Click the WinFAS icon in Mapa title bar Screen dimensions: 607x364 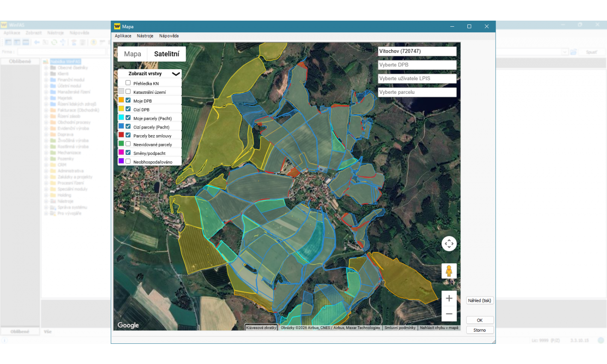pos(117,26)
